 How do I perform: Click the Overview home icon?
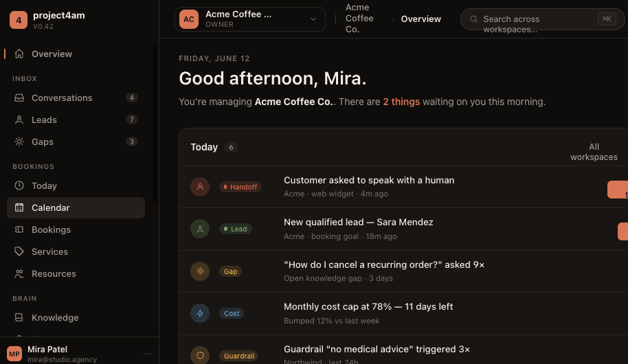[19, 54]
